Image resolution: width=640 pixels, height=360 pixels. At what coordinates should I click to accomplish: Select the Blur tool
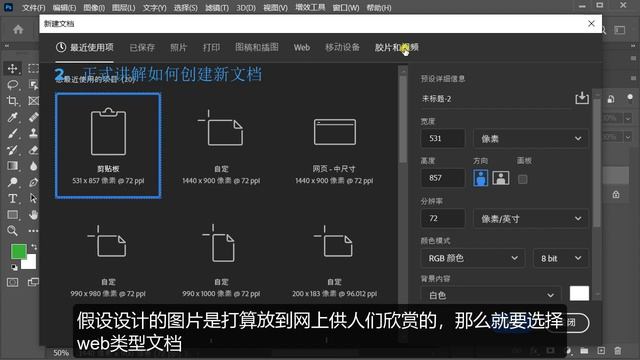click(x=33, y=166)
